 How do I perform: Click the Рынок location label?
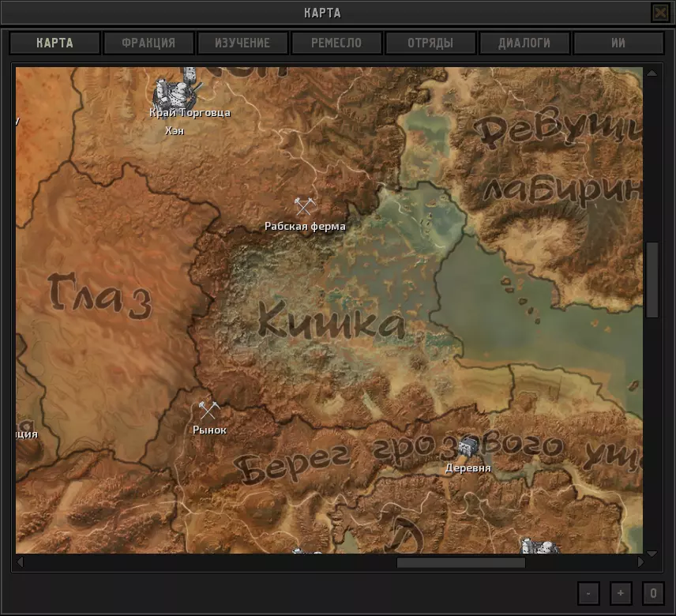click(209, 430)
